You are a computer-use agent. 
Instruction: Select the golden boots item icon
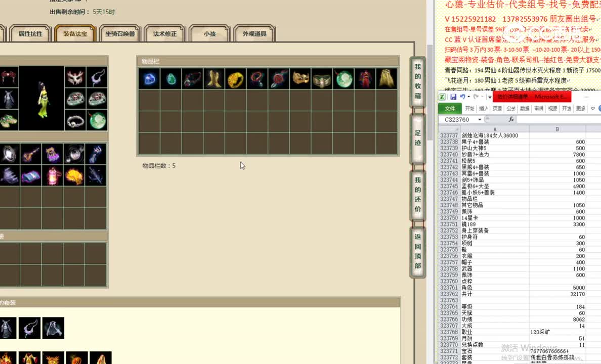coord(213,80)
